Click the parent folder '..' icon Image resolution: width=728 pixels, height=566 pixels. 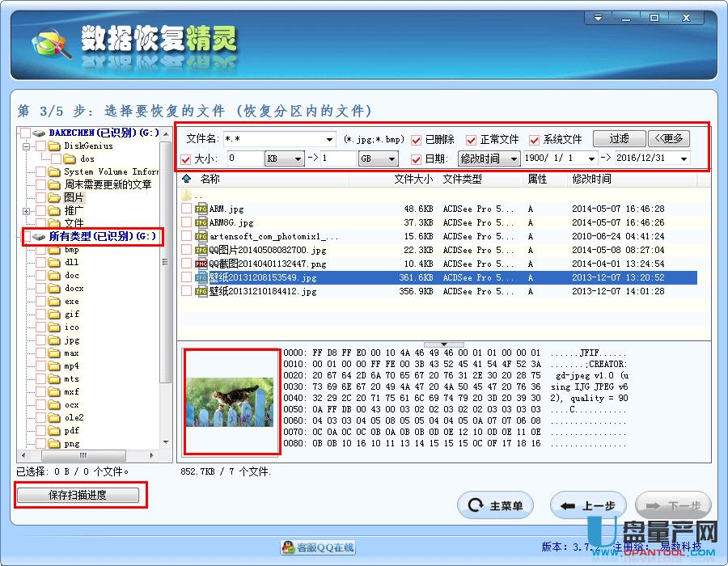coord(187,196)
